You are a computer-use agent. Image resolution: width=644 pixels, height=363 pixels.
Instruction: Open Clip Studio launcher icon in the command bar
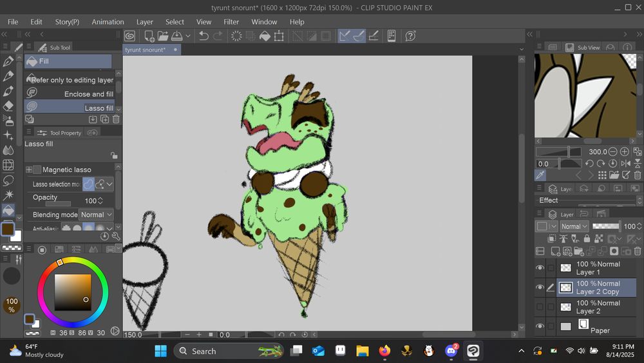click(x=130, y=36)
